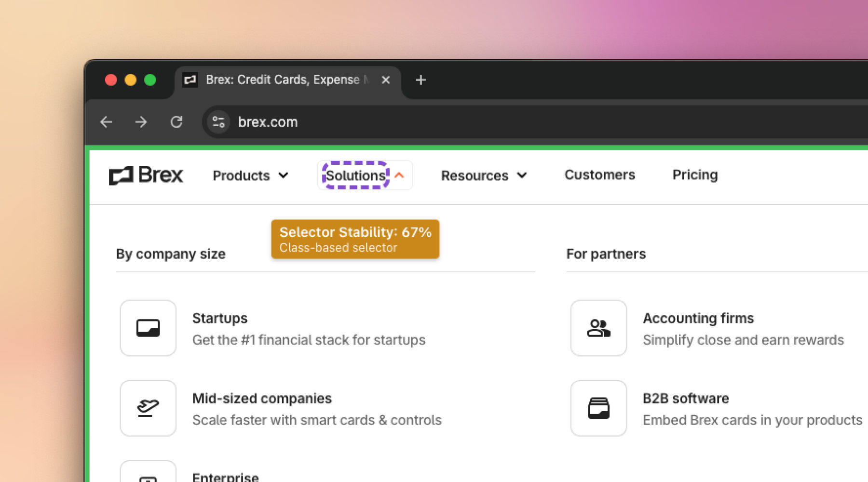Click 'Scale faster with smart cards & controls'

tap(317, 420)
